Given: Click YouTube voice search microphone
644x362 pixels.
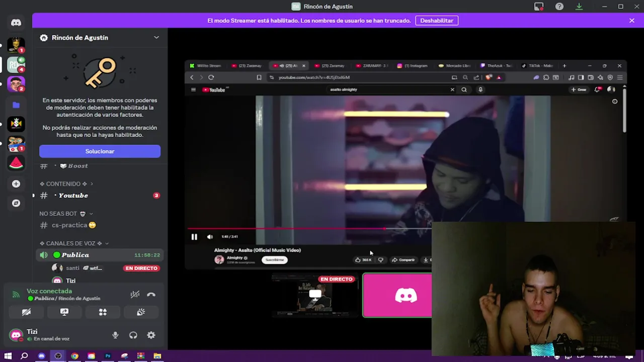Looking at the screenshot, I should coord(480,89).
